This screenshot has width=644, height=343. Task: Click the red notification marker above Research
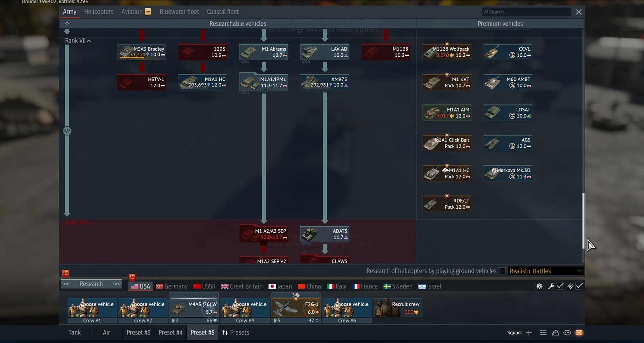pos(65,274)
